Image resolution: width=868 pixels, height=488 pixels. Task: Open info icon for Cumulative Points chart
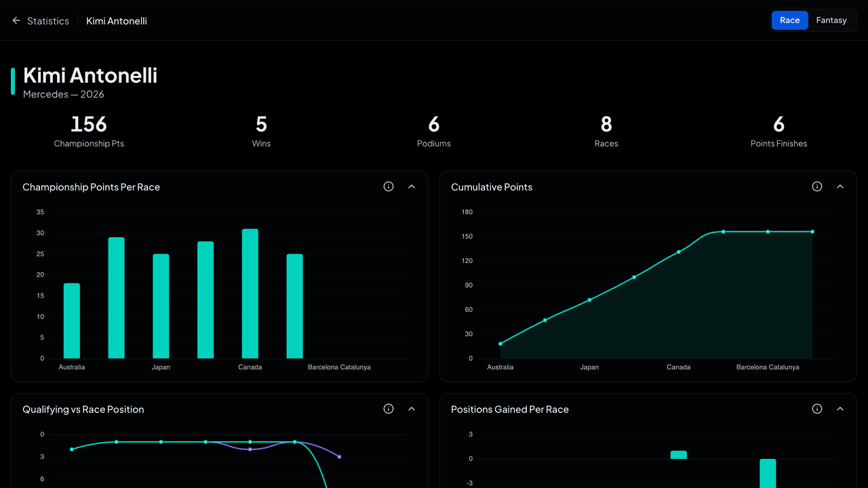[x=817, y=186]
